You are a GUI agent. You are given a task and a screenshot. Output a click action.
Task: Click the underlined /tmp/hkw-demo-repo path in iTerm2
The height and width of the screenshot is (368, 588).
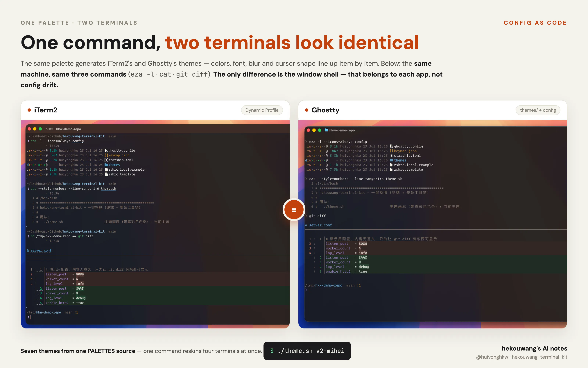click(x=53, y=236)
